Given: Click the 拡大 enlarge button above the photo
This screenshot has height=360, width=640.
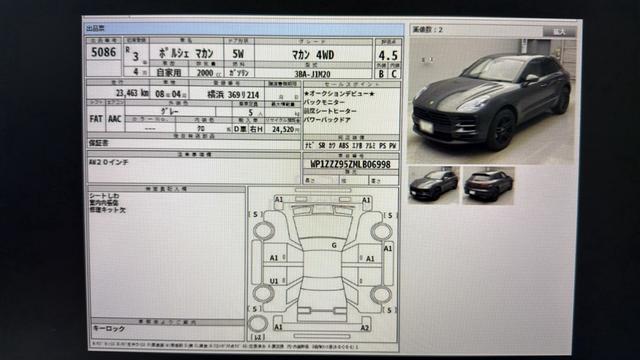Looking at the screenshot, I should (x=559, y=31).
